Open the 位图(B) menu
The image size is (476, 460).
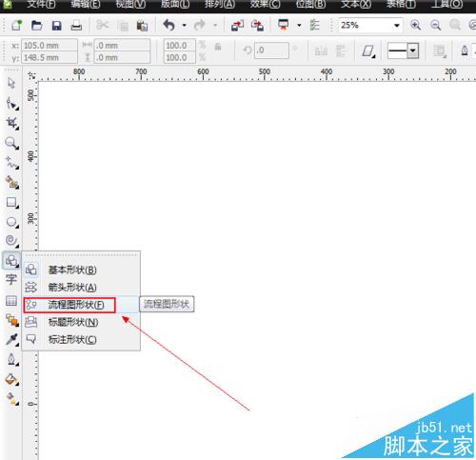pyautogui.click(x=310, y=4)
